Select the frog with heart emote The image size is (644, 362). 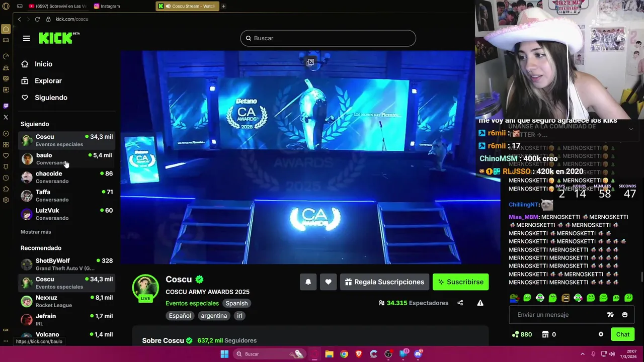(x=514, y=298)
